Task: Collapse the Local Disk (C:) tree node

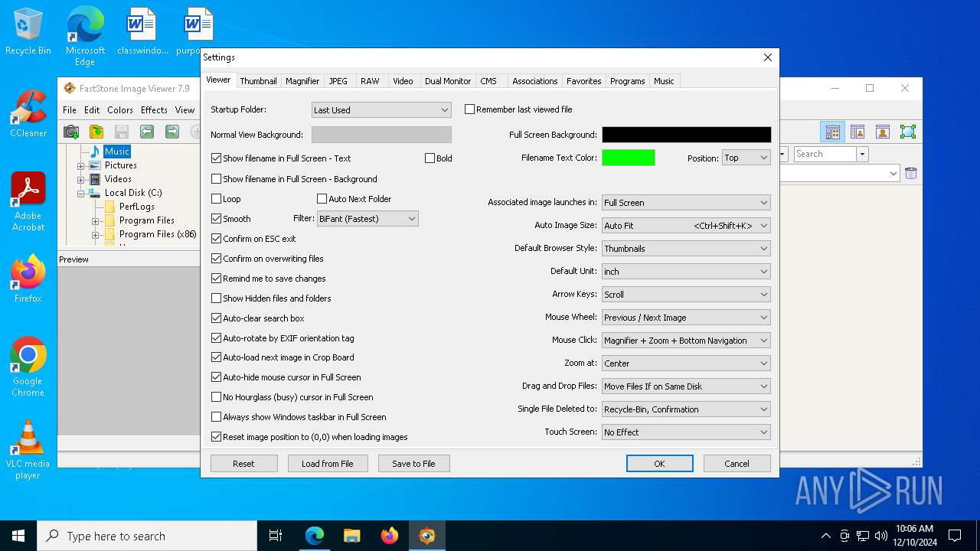Action: [x=81, y=194]
